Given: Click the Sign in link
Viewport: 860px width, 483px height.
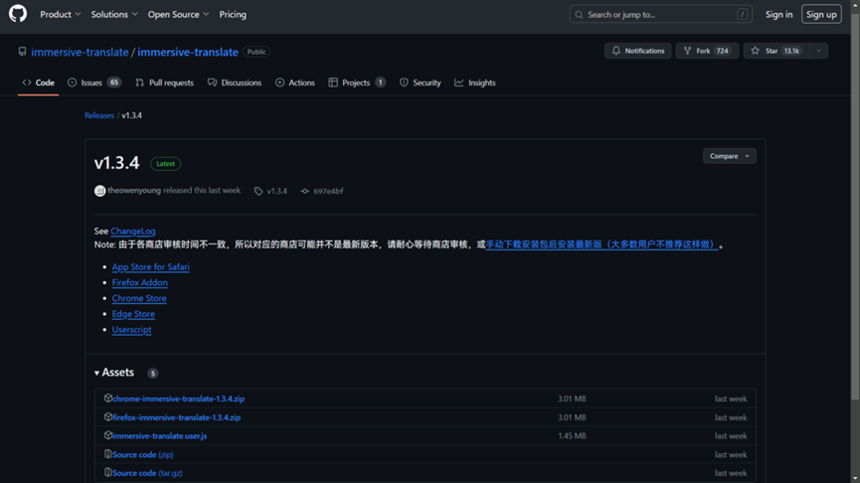Looking at the screenshot, I should pos(779,15).
